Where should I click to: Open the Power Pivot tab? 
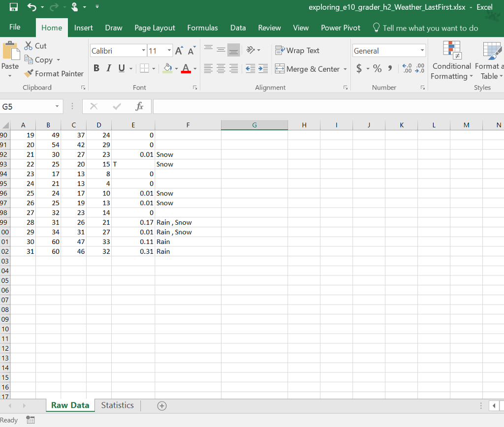[x=340, y=28]
